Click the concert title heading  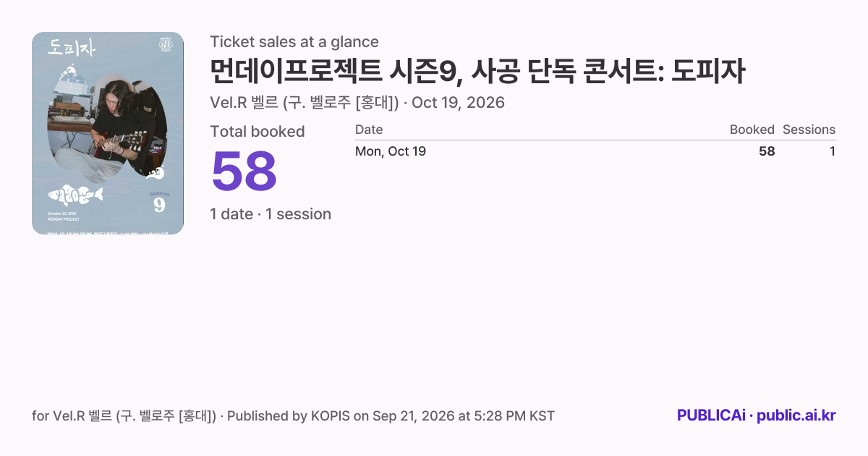pyautogui.click(x=477, y=71)
